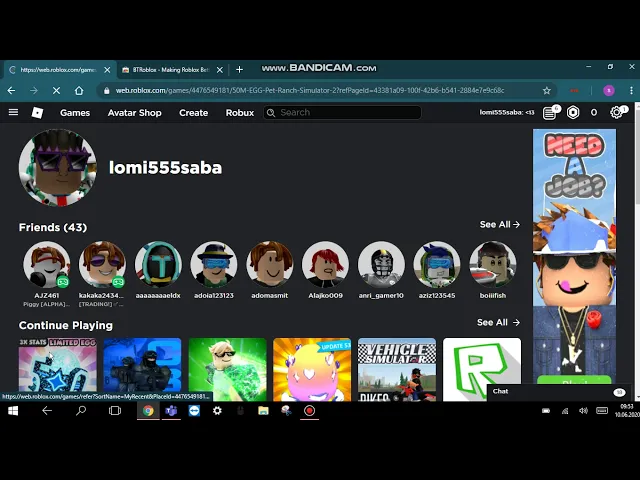This screenshot has height=480, width=640.
Task: Click the taskbar back arrow
Action: point(47,411)
